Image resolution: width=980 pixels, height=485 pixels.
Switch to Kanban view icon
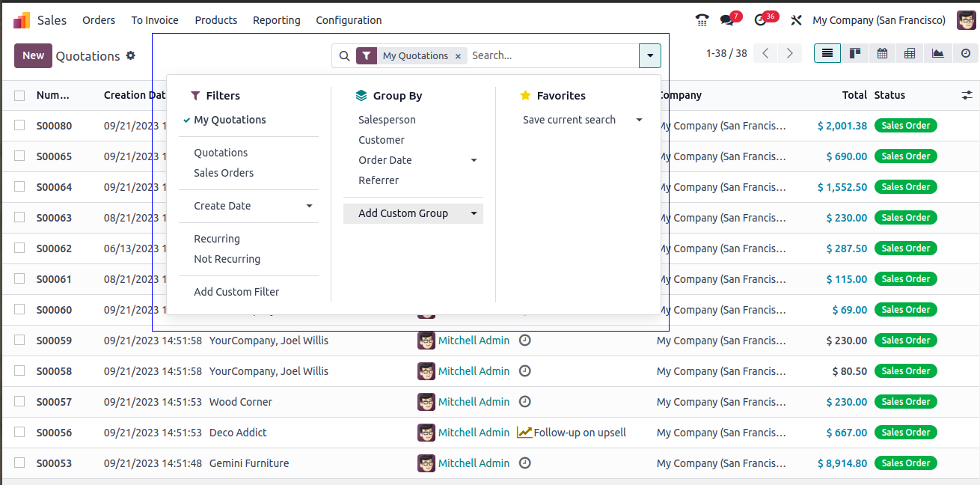[854, 53]
